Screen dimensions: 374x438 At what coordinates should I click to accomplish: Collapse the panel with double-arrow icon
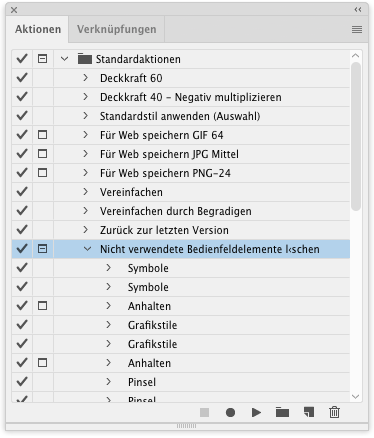pos(358,10)
